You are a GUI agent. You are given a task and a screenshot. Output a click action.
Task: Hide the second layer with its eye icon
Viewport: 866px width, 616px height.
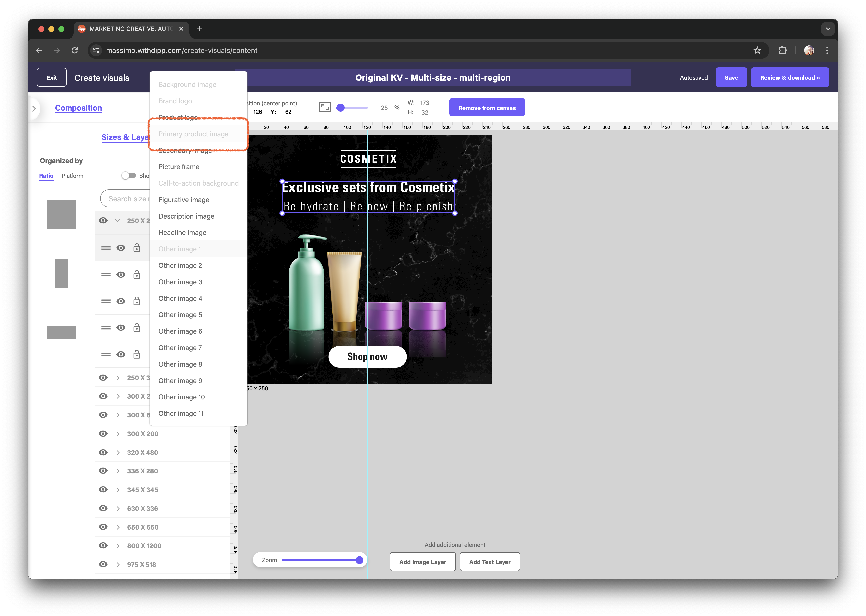click(x=121, y=275)
